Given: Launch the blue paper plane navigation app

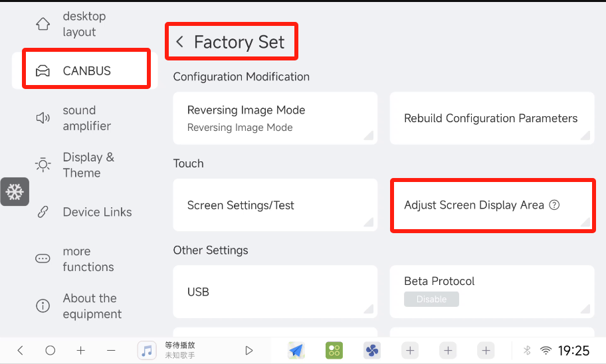Looking at the screenshot, I should [296, 351].
